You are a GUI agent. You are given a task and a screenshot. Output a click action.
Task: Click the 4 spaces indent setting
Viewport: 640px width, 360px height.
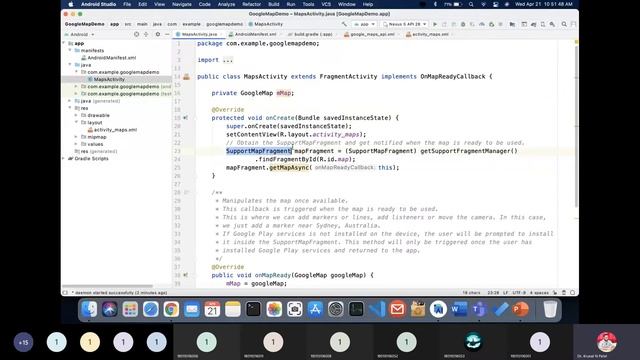(539, 293)
